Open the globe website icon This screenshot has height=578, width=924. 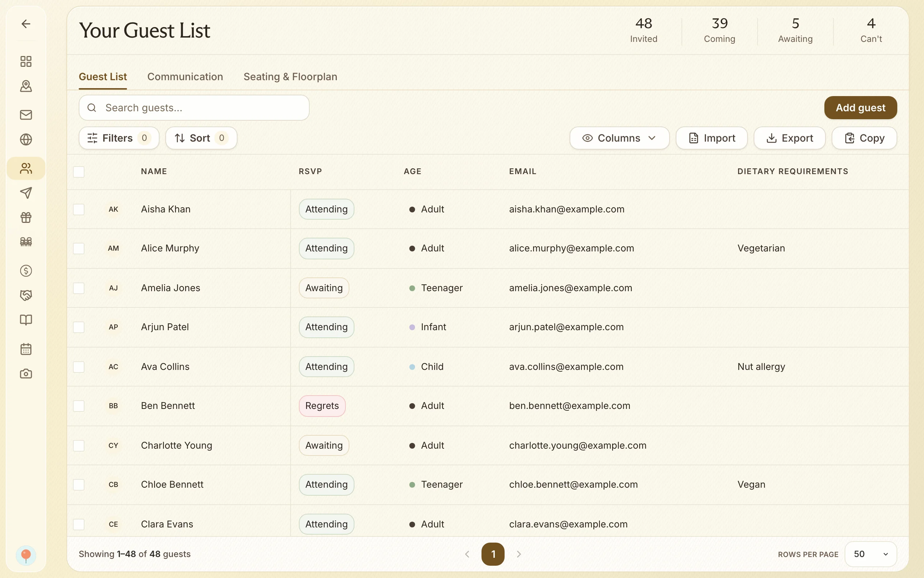pyautogui.click(x=26, y=139)
